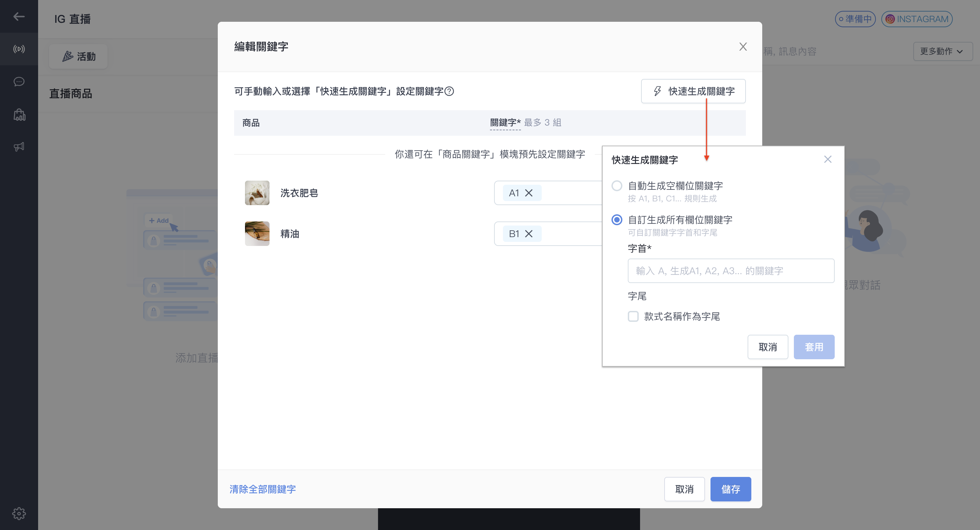Screen dimensions: 980x530
Task: Click keyword field for 精油
Action: coord(548,234)
